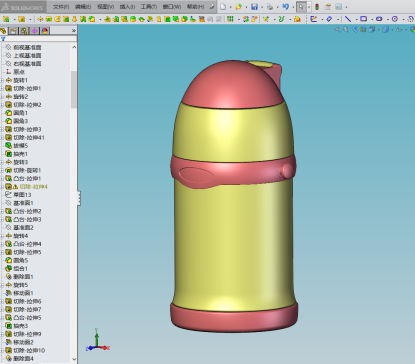The image size is (415, 364).
Task: Click the Undo arrow icon
Action: [285, 7]
